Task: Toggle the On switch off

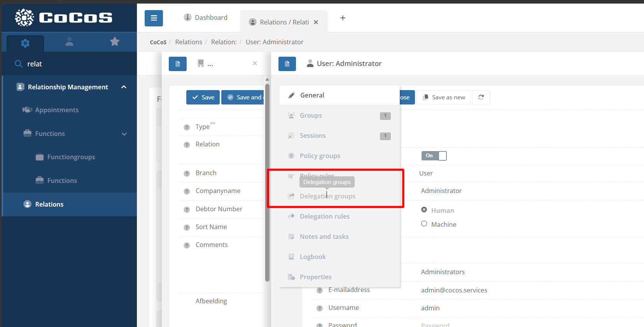Action: click(x=434, y=156)
